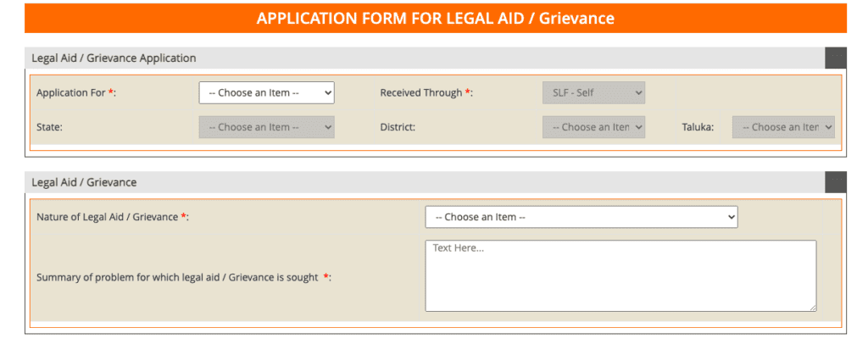Click the orange Application Form title banner
This screenshot has height=344, width=868.
[435, 18]
